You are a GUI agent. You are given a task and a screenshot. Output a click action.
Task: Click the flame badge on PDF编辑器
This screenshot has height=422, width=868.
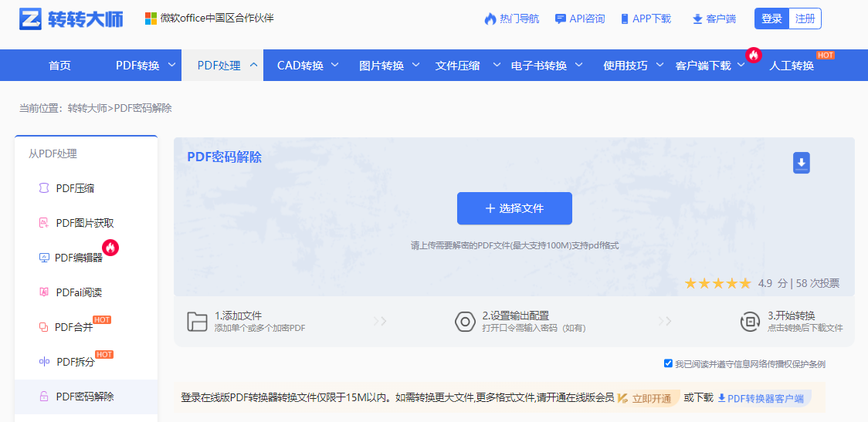click(110, 247)
